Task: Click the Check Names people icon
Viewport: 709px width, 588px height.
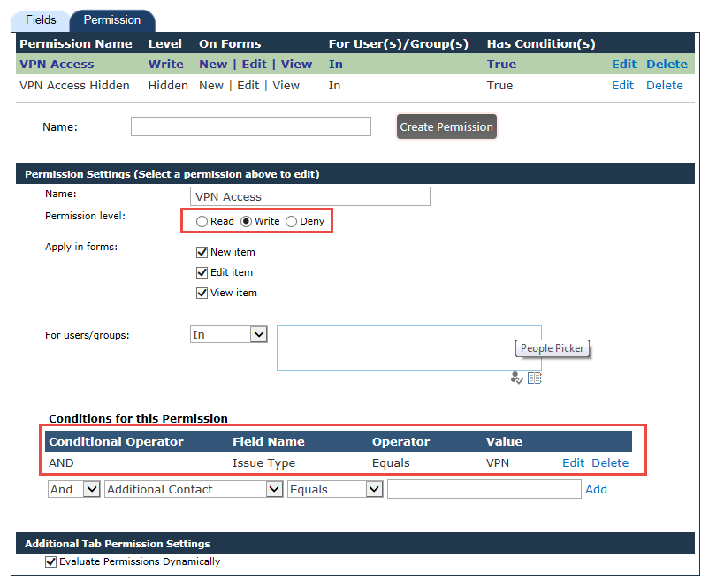Action: tap(516, 378)
